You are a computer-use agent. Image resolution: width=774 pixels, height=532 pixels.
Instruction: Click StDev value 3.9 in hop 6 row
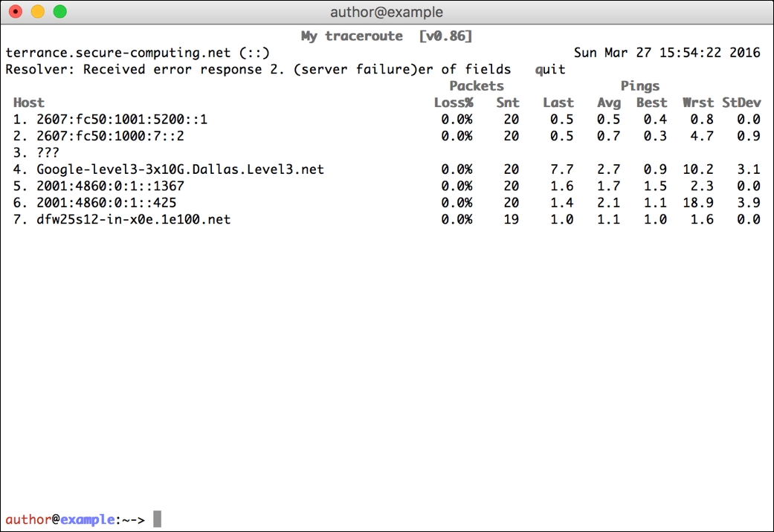coord(748,203)
